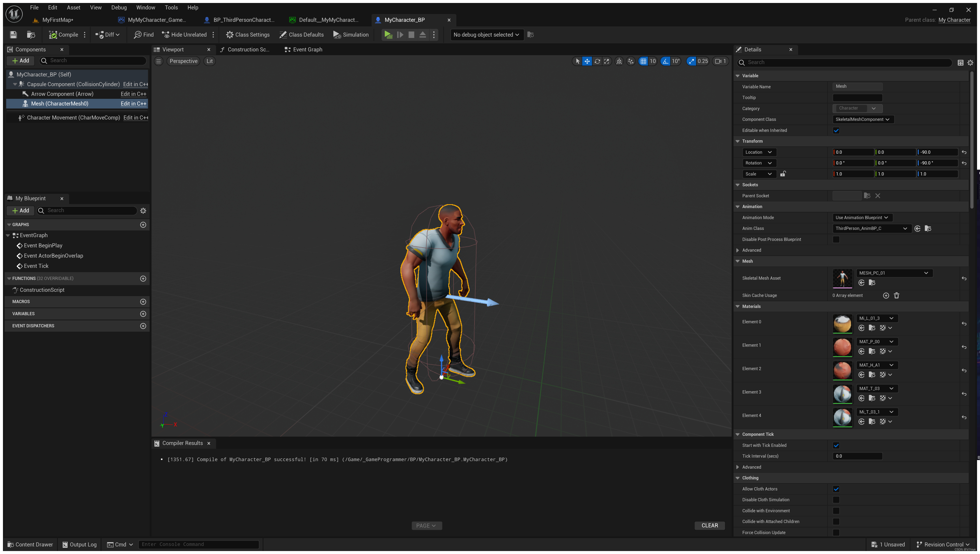Open the Animation Mode dropdown

[x=862, y=218]
